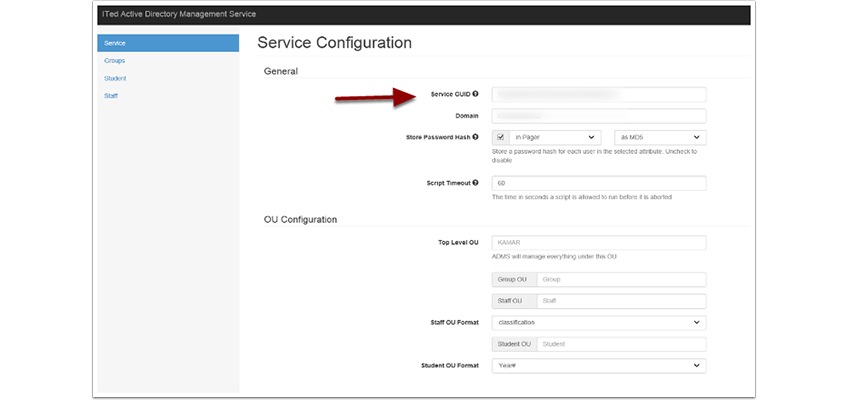Click the Service GUID input field

click(x=599, y=94)
